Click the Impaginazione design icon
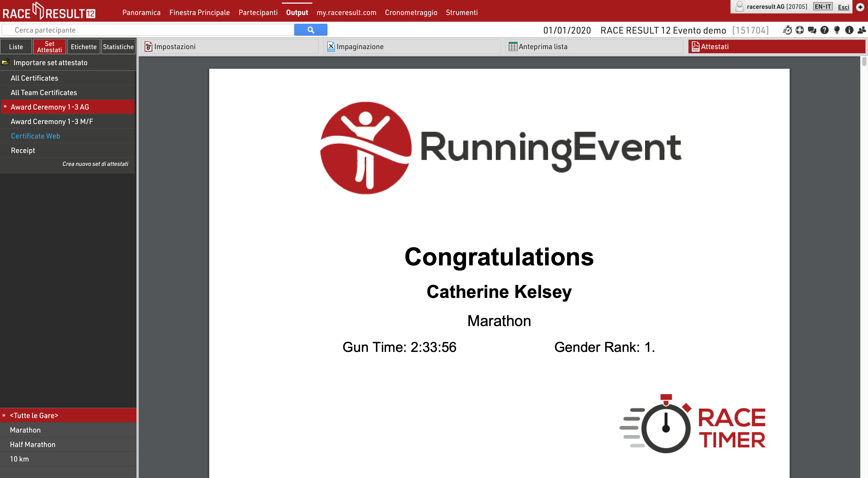This screenshot has height=478, width=868. coord(331,47)
